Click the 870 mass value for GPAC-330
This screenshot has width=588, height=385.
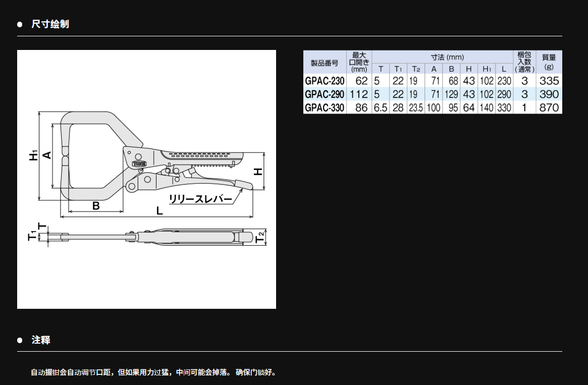click(549, 107)
